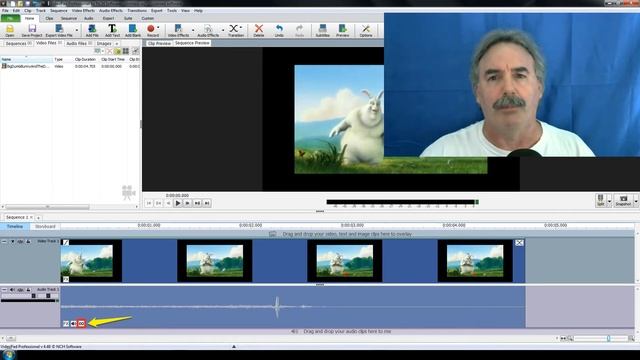This screenshot has height=360, width=640.
Task: Open the Record dropdown arrow
Action: [158, 28]
